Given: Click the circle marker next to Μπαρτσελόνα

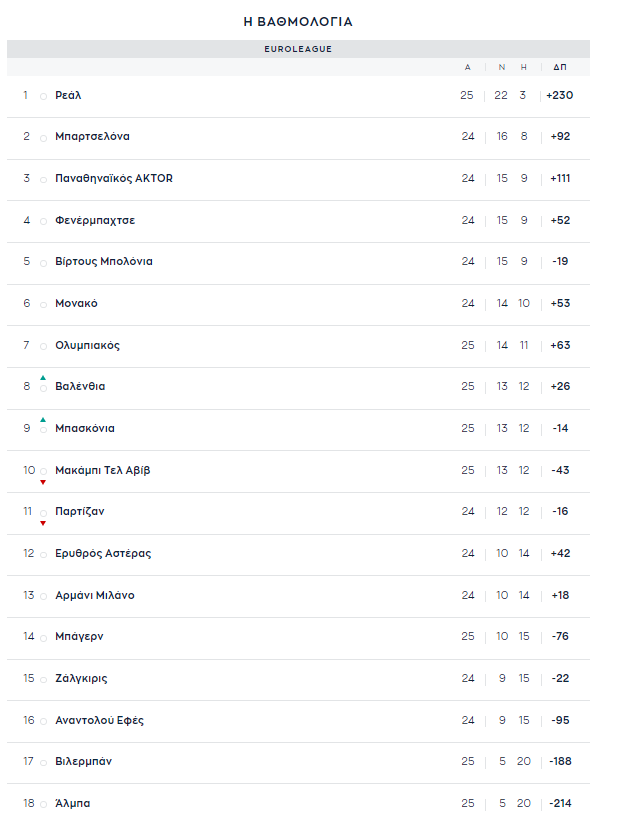Looking at the screenshot, I should (44, 139).
